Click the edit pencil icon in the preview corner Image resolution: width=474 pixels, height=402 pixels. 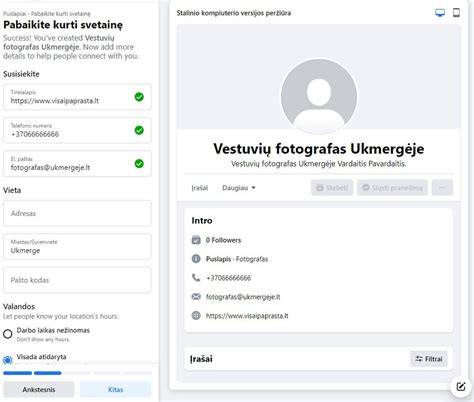[x=461, y=387]
